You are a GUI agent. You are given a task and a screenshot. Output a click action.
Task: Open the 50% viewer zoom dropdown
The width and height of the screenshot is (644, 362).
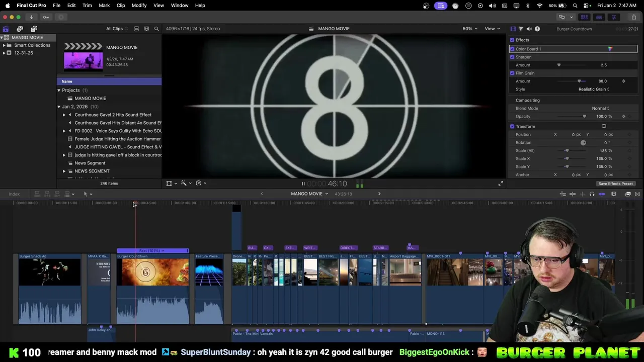point(470,29)
